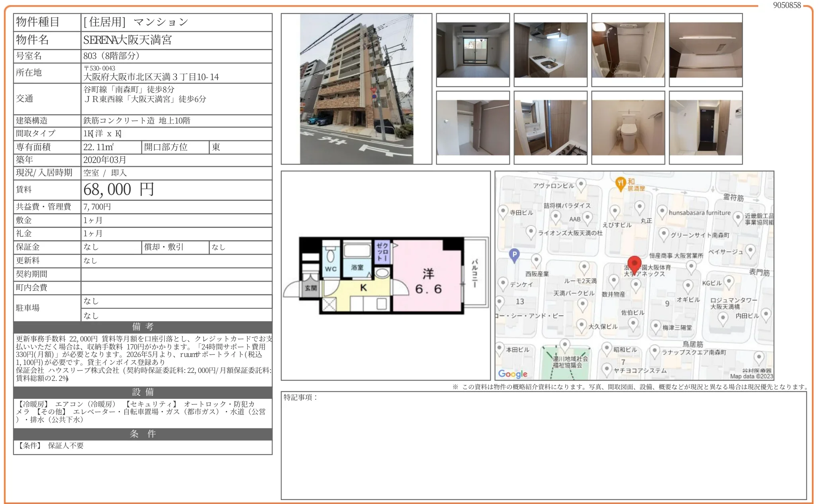Open the kitchen sink photo thumbnail
This screenshot has width=819, height=504.
point(550,50)
